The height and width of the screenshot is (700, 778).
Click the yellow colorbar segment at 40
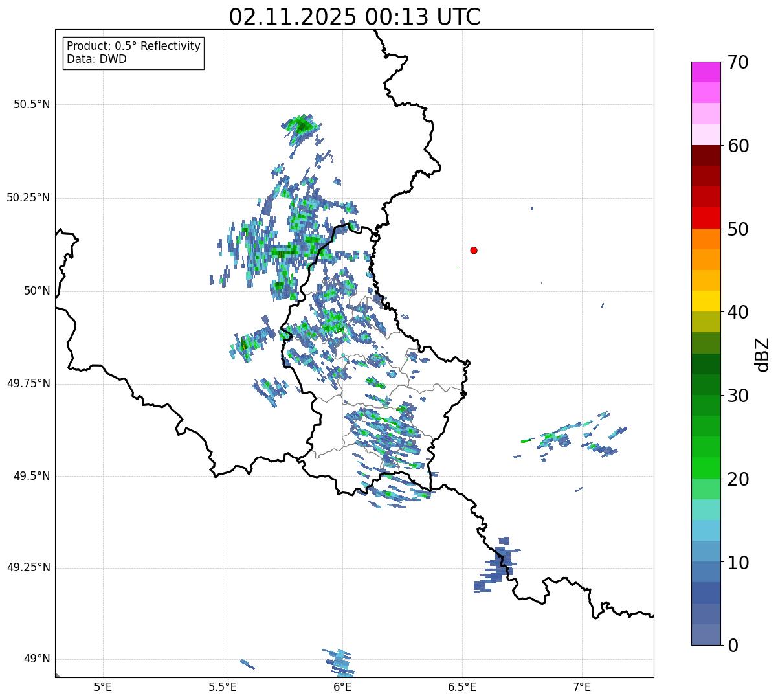coord(706,301)
